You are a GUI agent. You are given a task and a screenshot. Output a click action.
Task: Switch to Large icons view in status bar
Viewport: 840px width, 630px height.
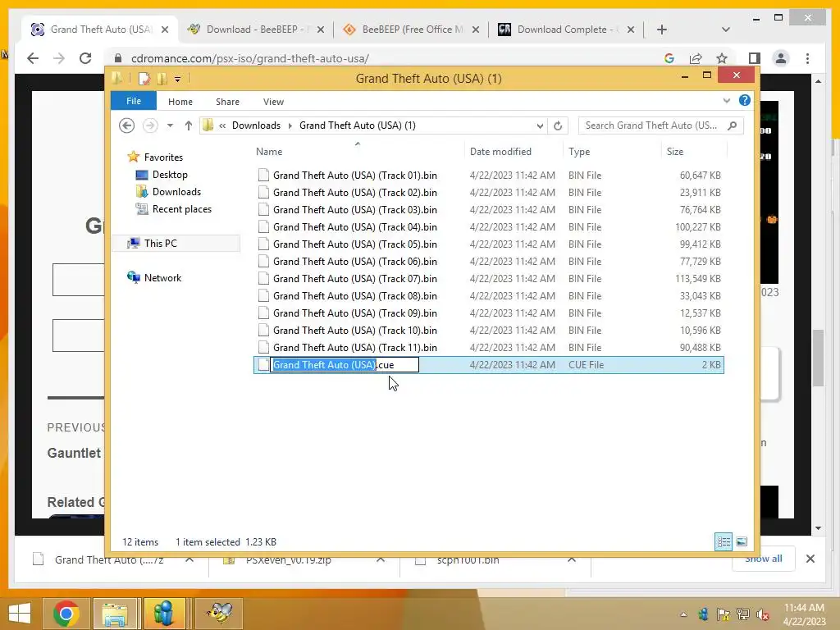click(x=742, y=541)
